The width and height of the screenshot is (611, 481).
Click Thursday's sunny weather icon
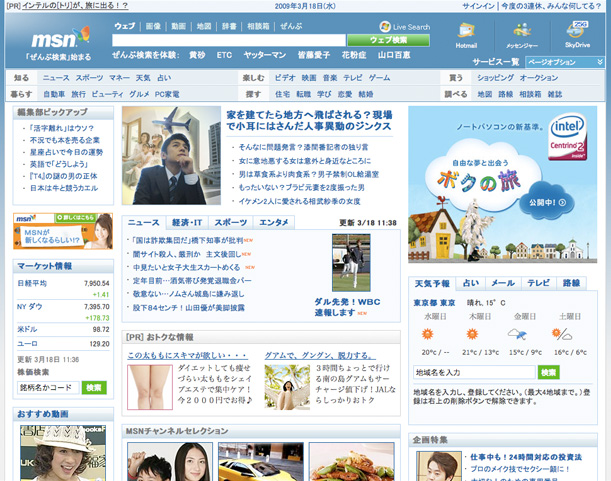click(x=472, y=334)
